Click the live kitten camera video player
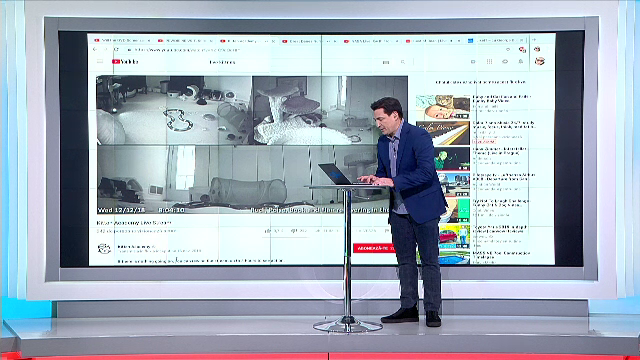The image size is (640, 360). [252, 144]
